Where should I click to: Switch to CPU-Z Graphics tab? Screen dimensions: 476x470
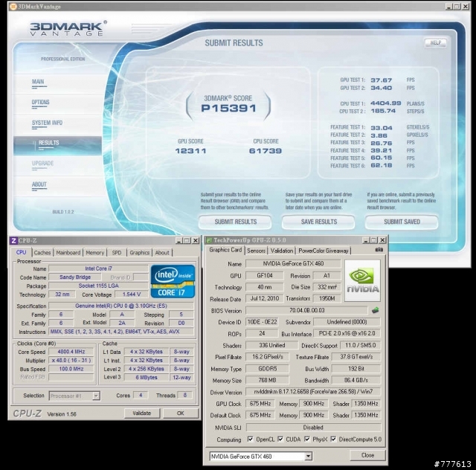[x=140, y=253]
